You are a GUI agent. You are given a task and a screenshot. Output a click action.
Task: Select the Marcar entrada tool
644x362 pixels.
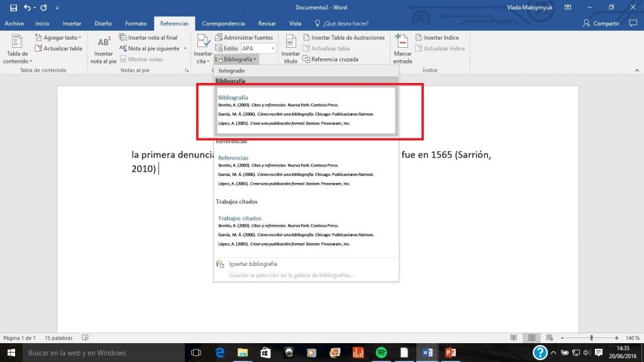click(402, 47)
